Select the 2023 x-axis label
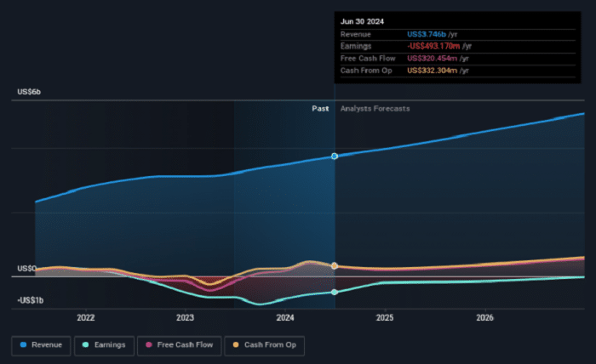This screenshot has width=596, height=364. (x=185, y=318)
